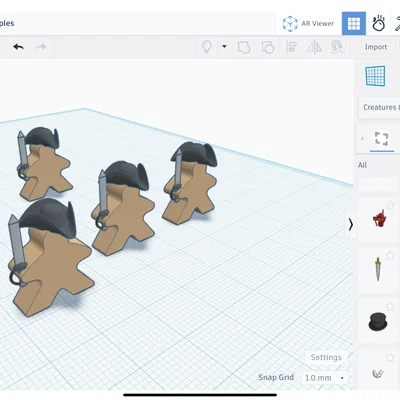Open the Snap Grid 1.0 mm dropdown
Image resolution: width=400 pixels, height=400 pixels.
(324, 378)
